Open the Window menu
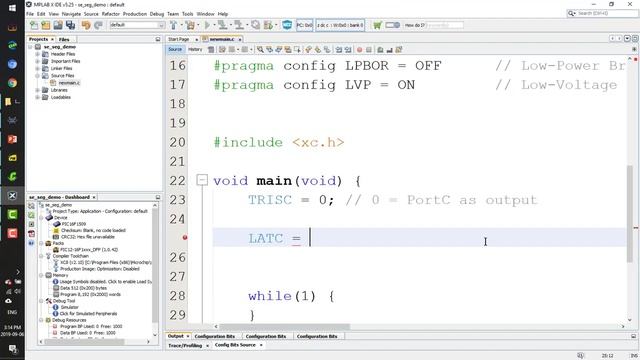 tap(205, 14)
